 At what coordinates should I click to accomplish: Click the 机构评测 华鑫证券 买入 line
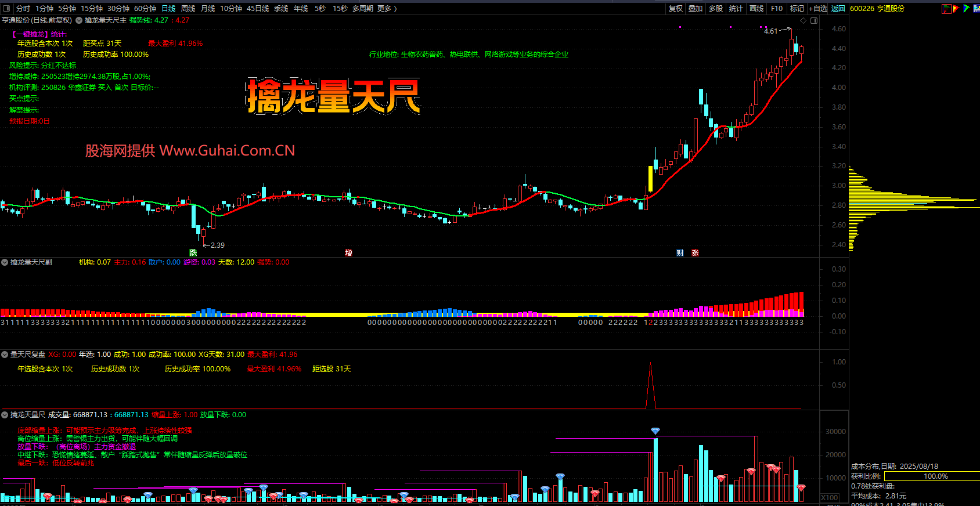pyautogui.click(x=84, y=88)
